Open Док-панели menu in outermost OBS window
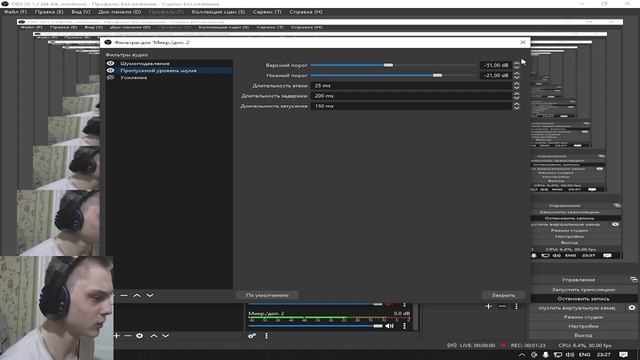This screenshot has height=360, width=640. tap(120, 12)
